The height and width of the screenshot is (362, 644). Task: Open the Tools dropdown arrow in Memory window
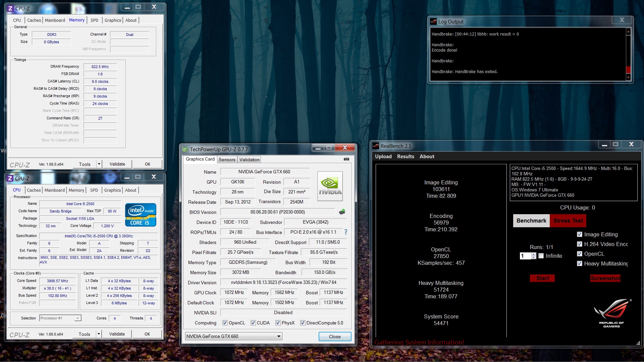point(99,164)
